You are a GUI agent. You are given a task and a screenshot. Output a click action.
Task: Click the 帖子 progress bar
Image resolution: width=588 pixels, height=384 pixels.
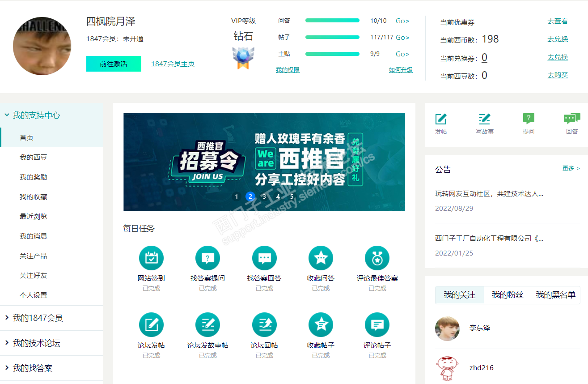(332, 37)
